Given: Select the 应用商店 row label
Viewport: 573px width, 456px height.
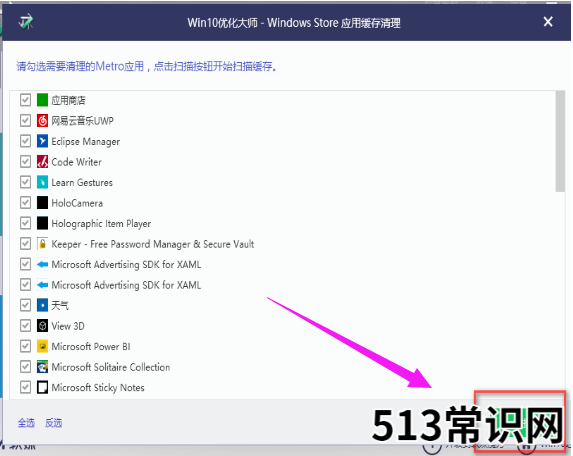Looking at the screenshot, I should pos(68,100).
